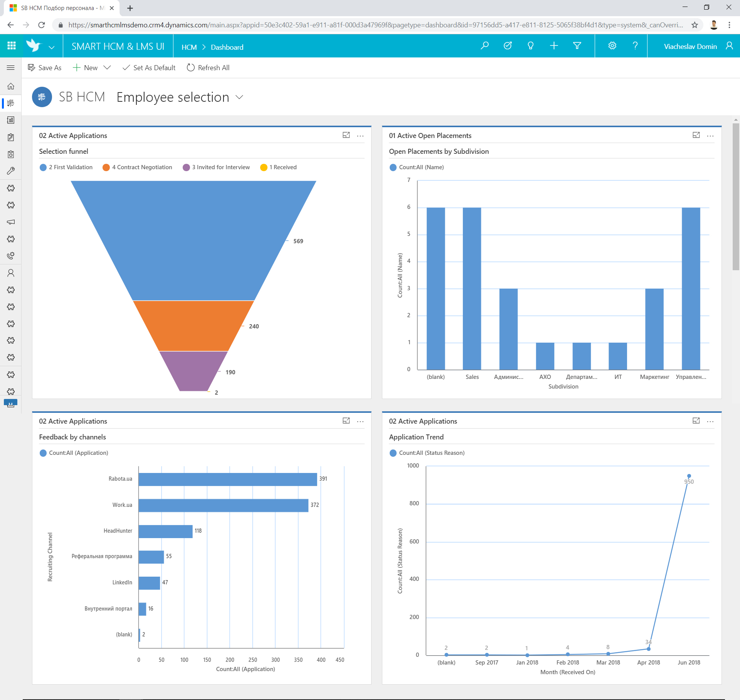Open the task flow checkmark icon

coord(508,46)
